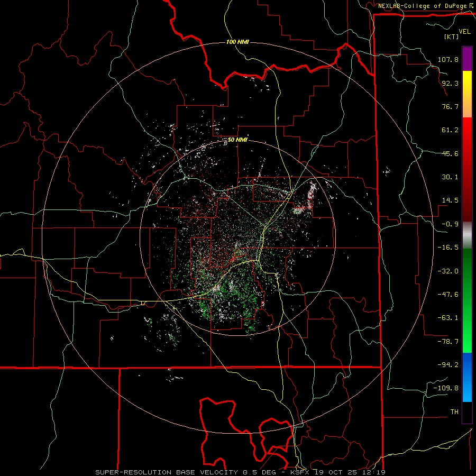Viewport: 476px width, 476px height.
Task: Click the [KT] units label
Action: [x=451, y=36]
